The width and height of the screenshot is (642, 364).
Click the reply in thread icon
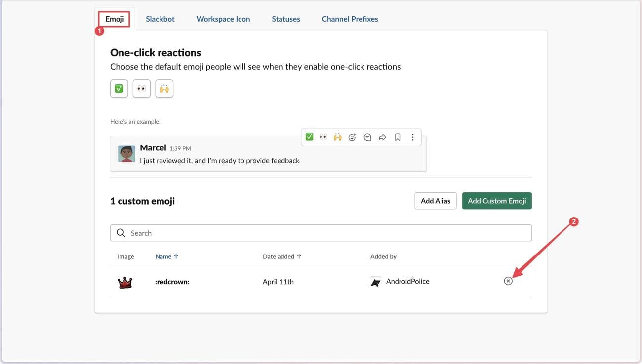pos(367,137)
